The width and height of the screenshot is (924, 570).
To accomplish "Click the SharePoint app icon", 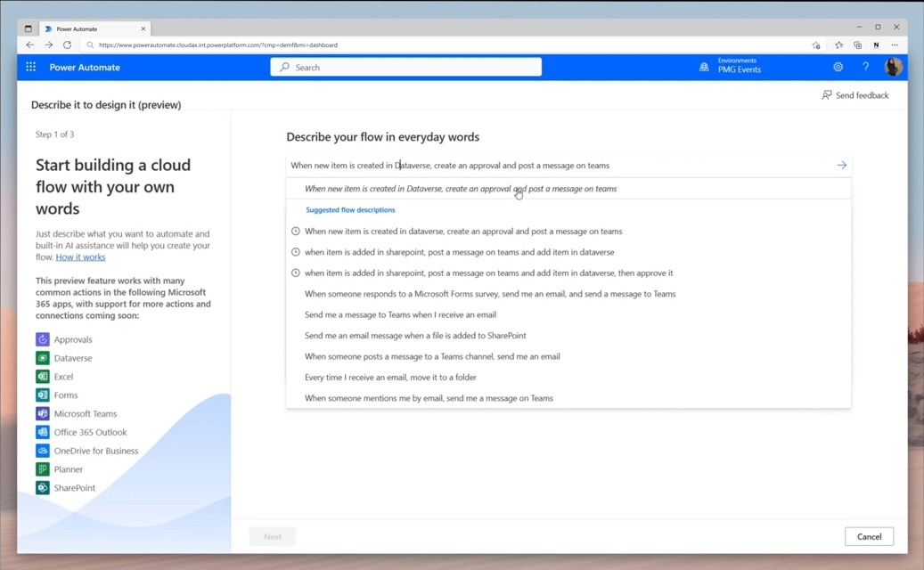I will [x=43, y=487].
